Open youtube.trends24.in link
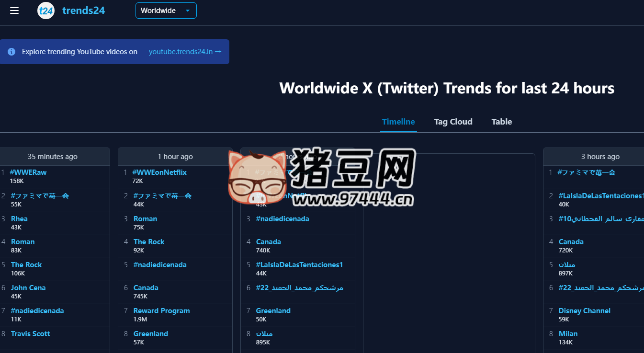 click(185, 52)
